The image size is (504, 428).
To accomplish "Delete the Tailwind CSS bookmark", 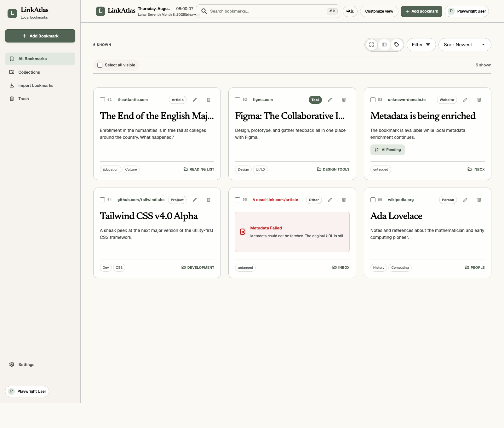I will pos(209,200).
